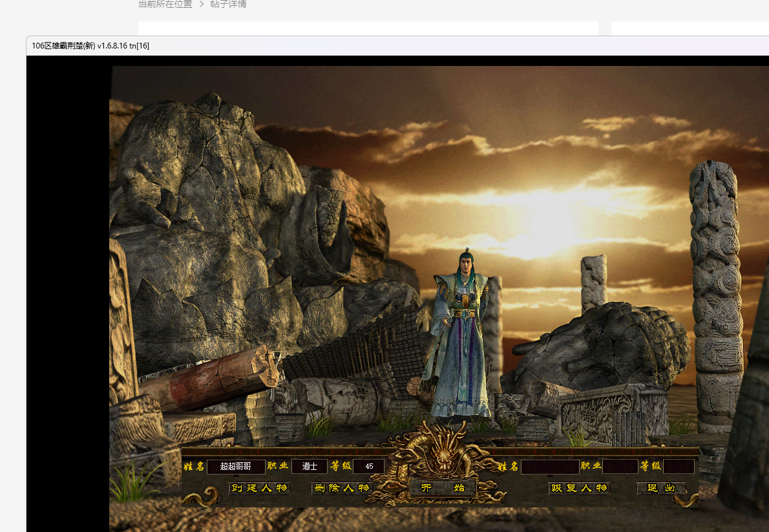This screenshot has height=532, width=769.
Task: Click the 帖子详情 breadcrumb text
Action: point(228,5)
